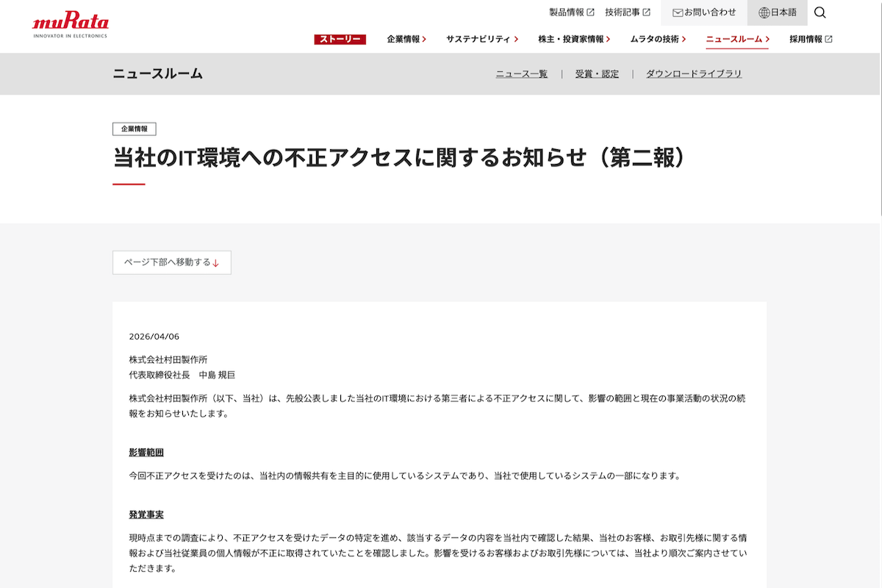This screenshot has width=882, height=588.
Task: Click the paragraph starting 現時点までの調査により
Action: [x=439, y=553]
